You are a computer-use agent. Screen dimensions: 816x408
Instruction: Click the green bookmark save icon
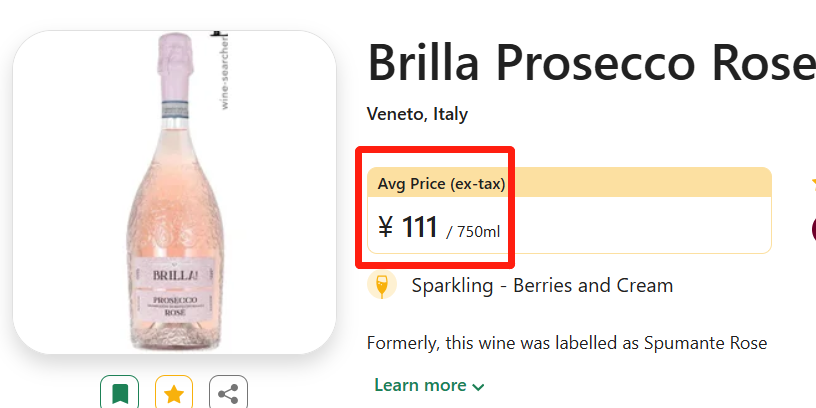(120, 393)
